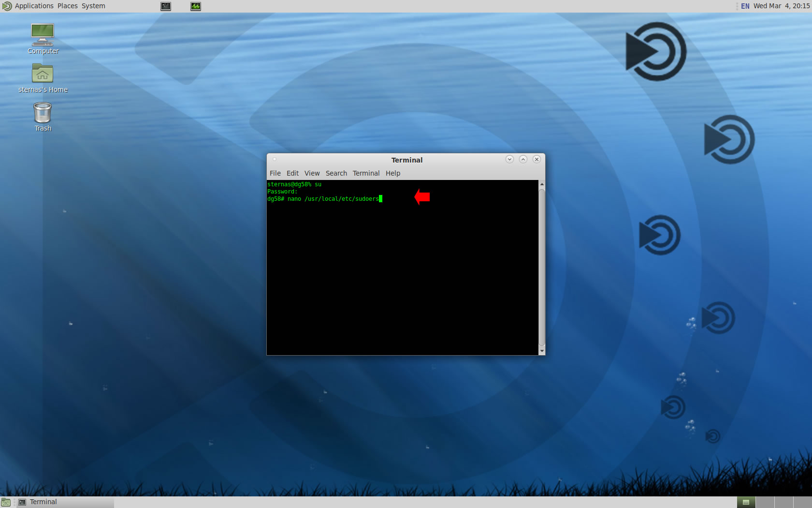Click the show desktop icon in bottom panel
The width and height of the screenshot is (812, 508).
point(6,502)
